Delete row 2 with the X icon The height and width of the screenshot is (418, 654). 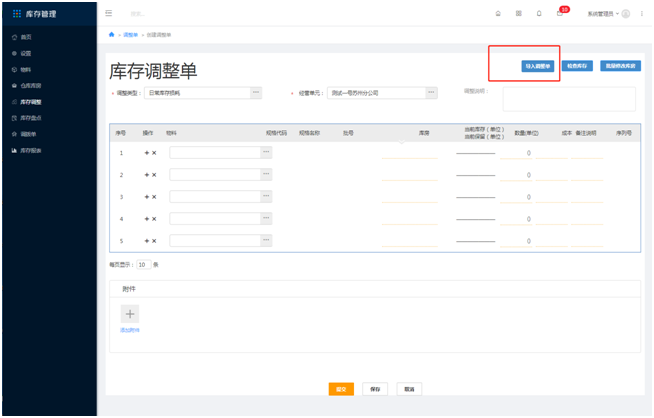[x=154, y=175]
